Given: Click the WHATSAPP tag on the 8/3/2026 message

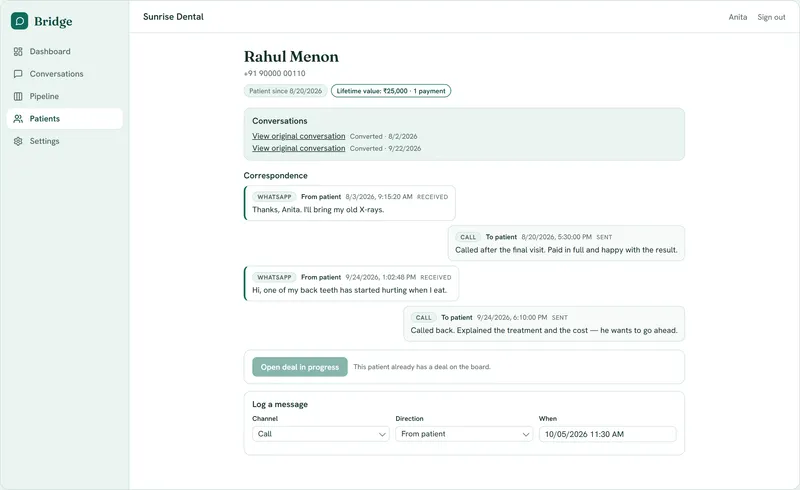Looking at the screenshot, I should click(x=274, y=197).
